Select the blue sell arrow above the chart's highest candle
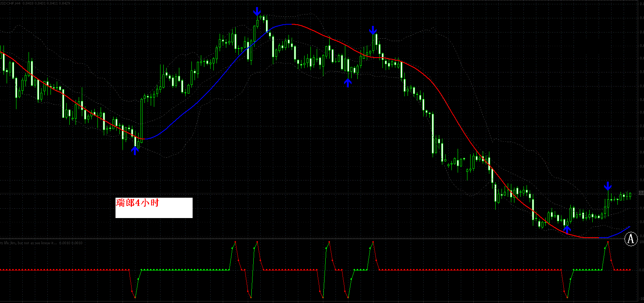Screen dimensions: 644x303 (x=257, y=11)
